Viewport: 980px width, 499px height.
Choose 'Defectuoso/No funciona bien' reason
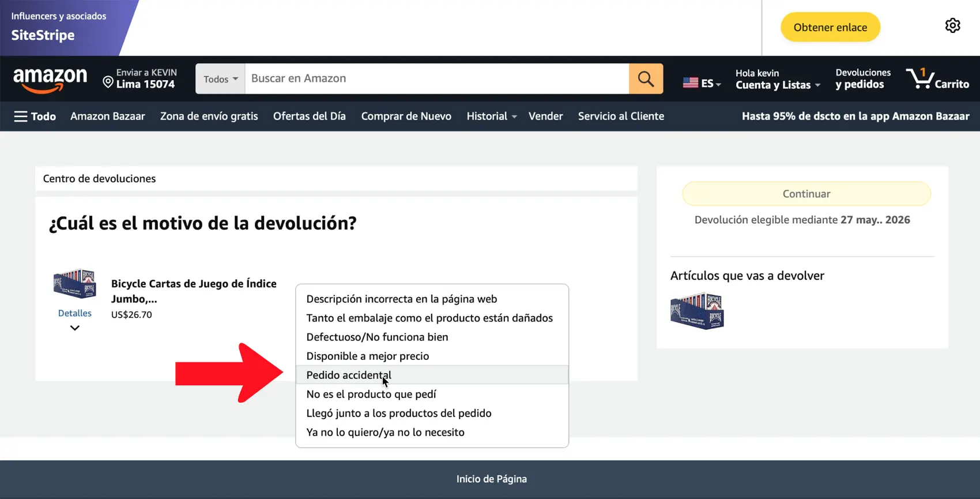[x=432, y=337]
